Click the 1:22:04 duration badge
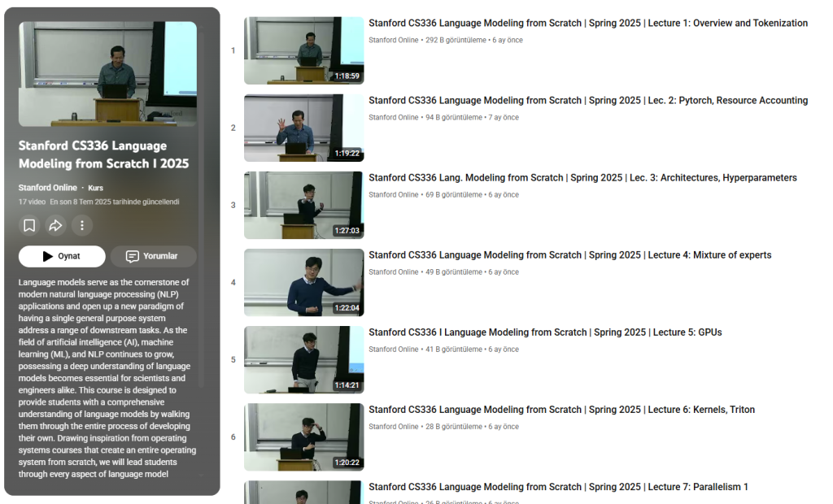The image size is (833, 504). (347, 308)
